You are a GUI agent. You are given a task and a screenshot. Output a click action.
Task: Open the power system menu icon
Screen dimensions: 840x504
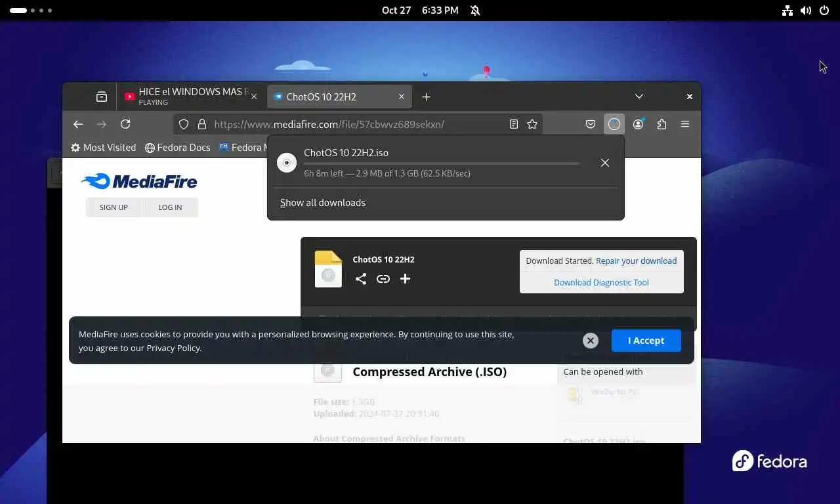tap(824, 10)
